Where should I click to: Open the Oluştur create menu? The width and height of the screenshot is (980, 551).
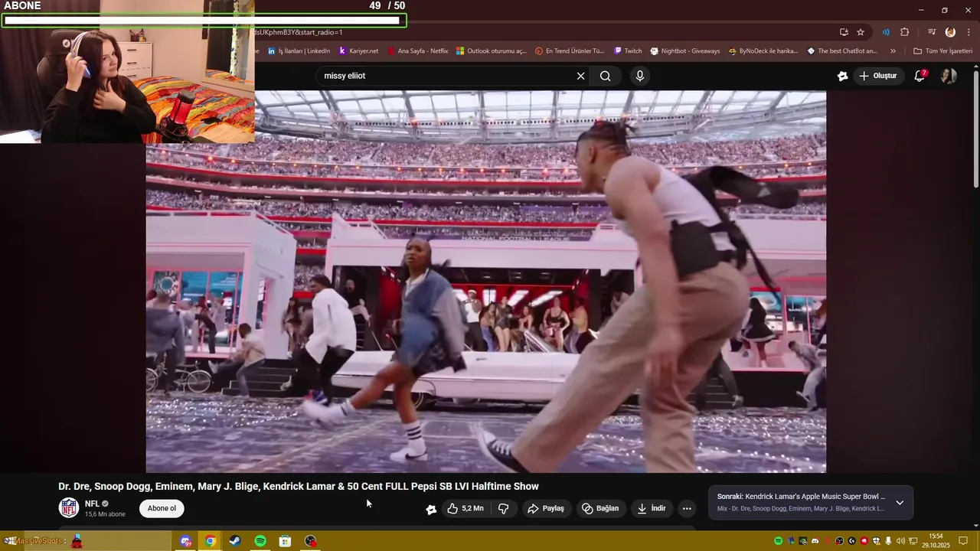(878, 76)
